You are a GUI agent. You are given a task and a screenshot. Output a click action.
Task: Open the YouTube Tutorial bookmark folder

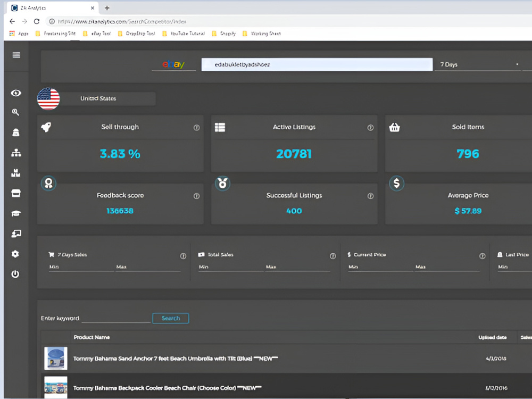[184, 33]
